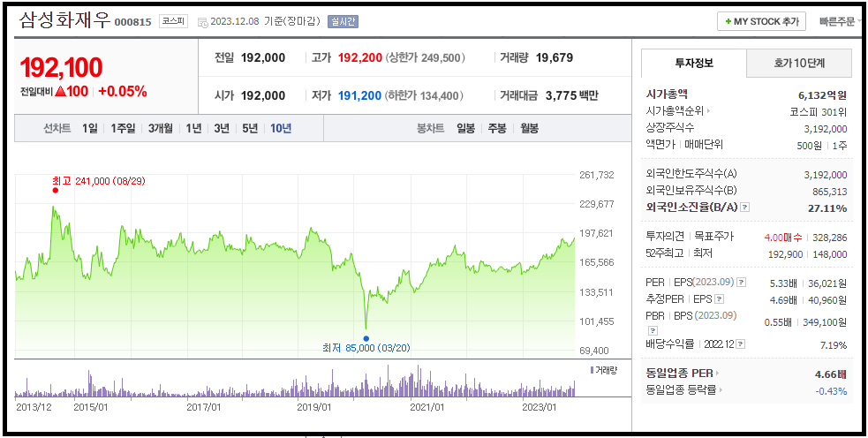Select the 1일 line chart period
Viewport: 868px width, 438px height.
pyautogui.click(x=90, y=128)
